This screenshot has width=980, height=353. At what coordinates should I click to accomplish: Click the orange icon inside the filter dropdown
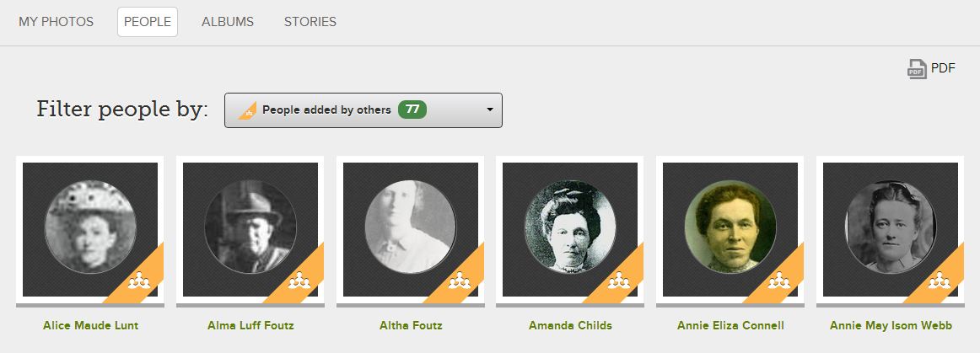click(x=248, y=110)
